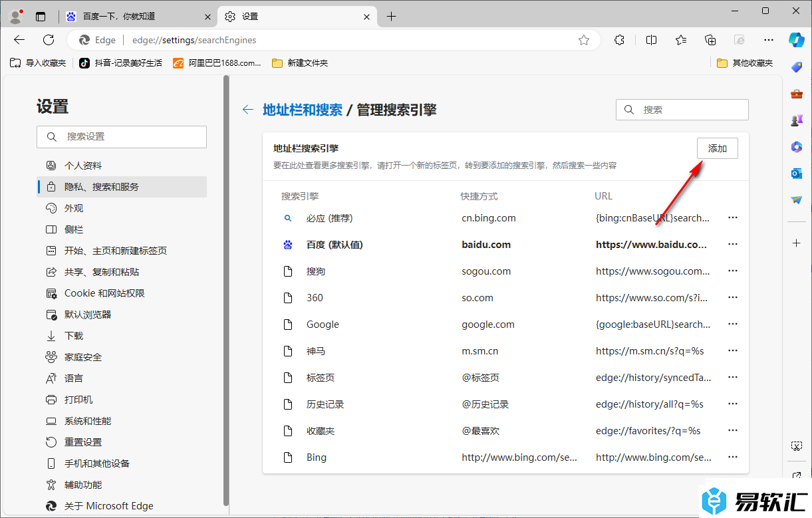Click the search engines 搜索 field
This screenshot has width=812, height=518.
[682, 110]
